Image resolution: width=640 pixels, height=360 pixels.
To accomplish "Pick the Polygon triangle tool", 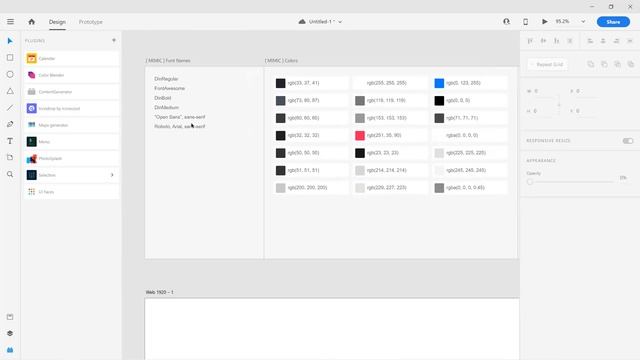I will click(10, 91).
